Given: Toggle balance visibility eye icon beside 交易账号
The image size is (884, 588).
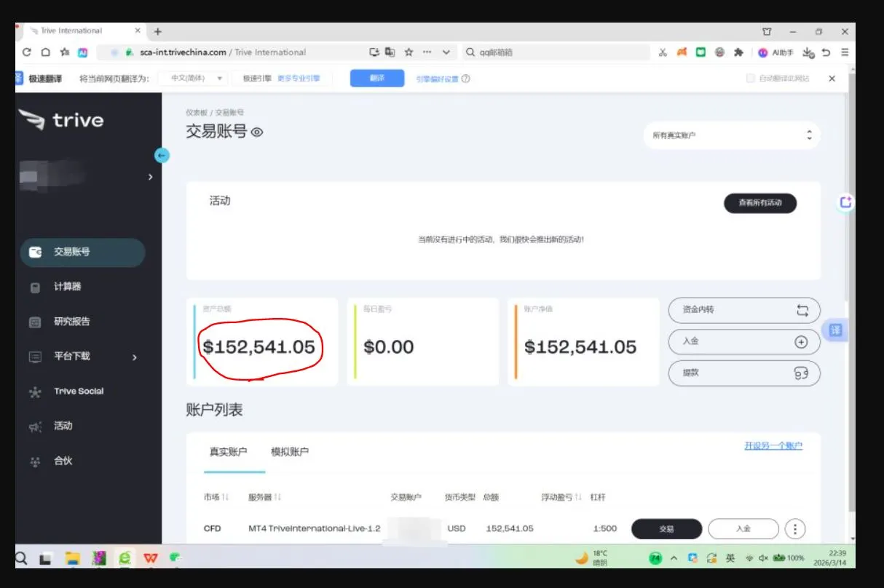Looking at the screenshot, I should pos(256,132).
